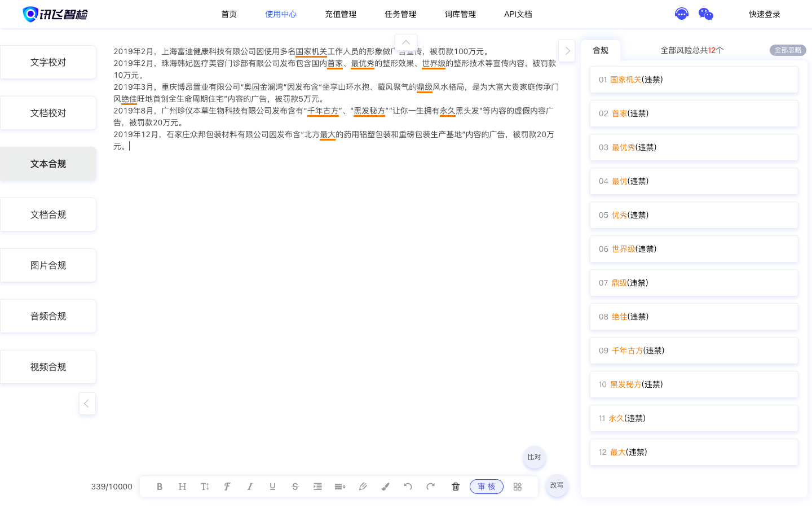Click the 审核 review button

click(487, 487)
